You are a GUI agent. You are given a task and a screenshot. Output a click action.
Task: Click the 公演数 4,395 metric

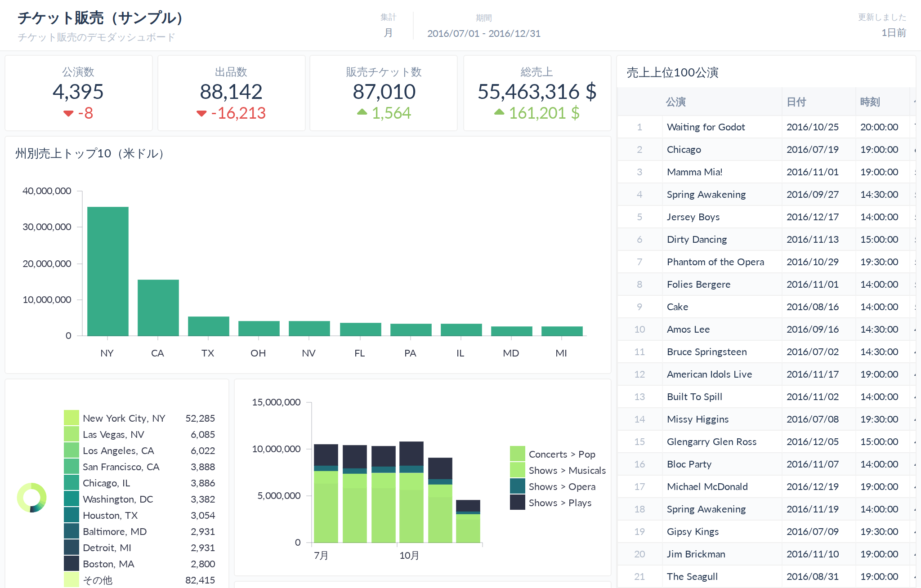pos(78,93)
